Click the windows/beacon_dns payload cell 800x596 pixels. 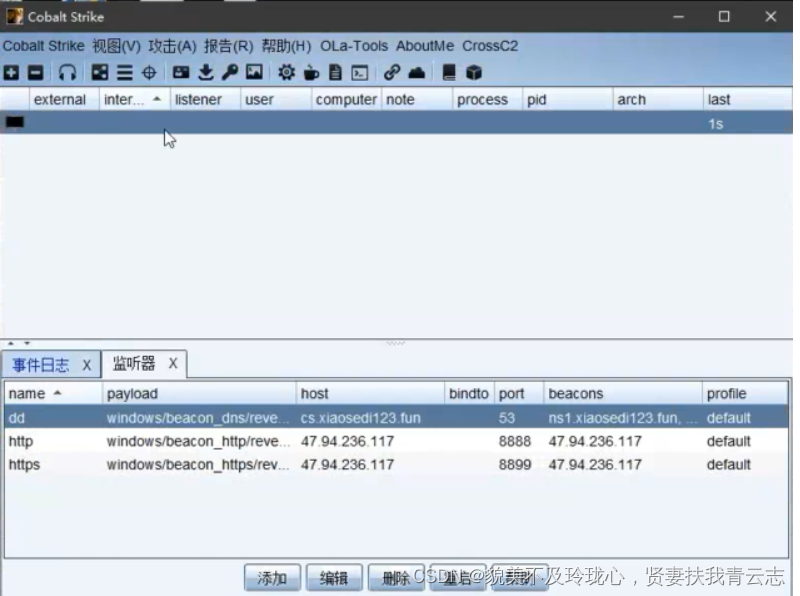(198, 418)
